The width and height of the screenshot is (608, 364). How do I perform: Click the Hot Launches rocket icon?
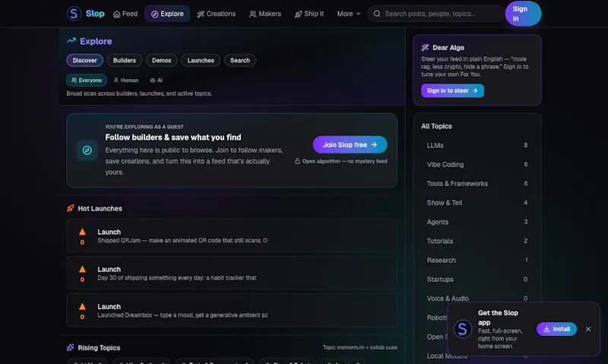(x=70, y=208)
